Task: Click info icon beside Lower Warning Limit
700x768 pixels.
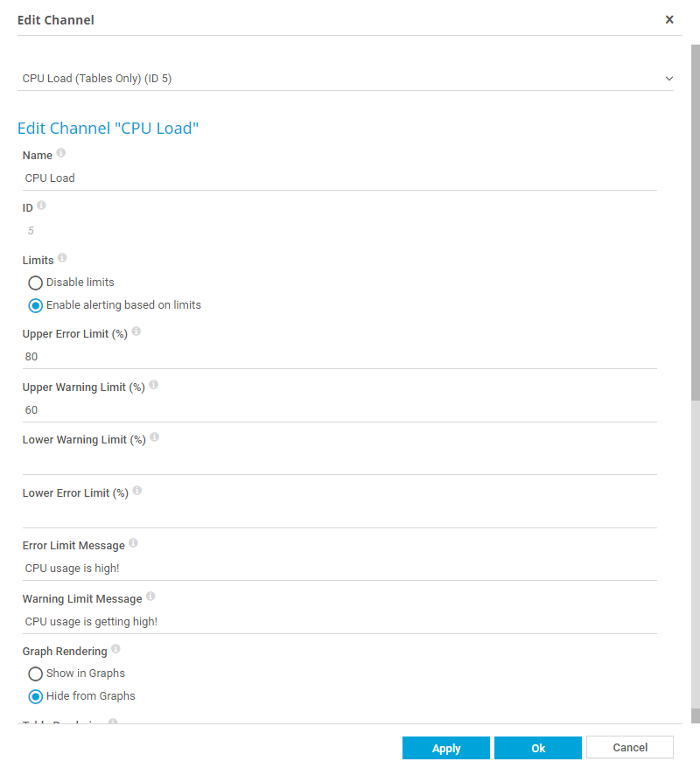Action: (155, 437)
